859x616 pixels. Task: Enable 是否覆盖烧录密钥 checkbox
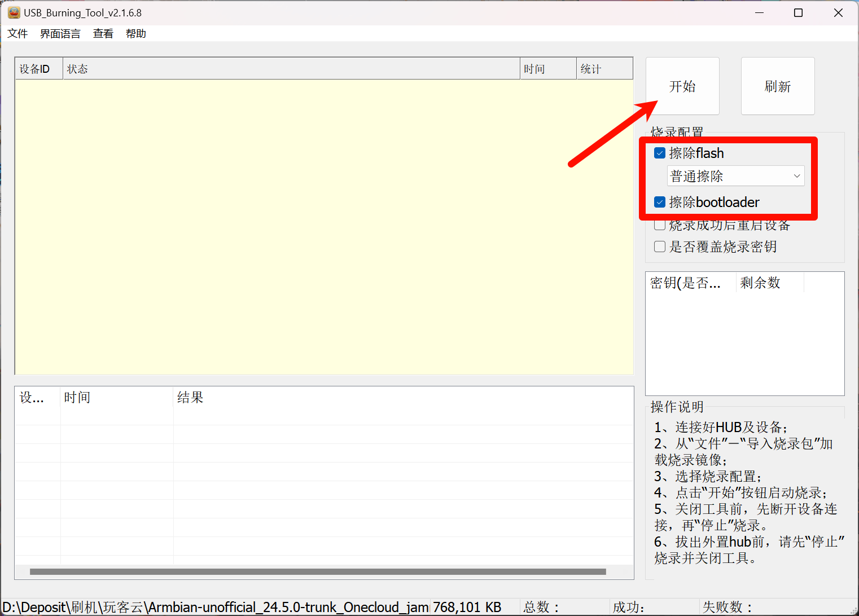pos(660,247)
